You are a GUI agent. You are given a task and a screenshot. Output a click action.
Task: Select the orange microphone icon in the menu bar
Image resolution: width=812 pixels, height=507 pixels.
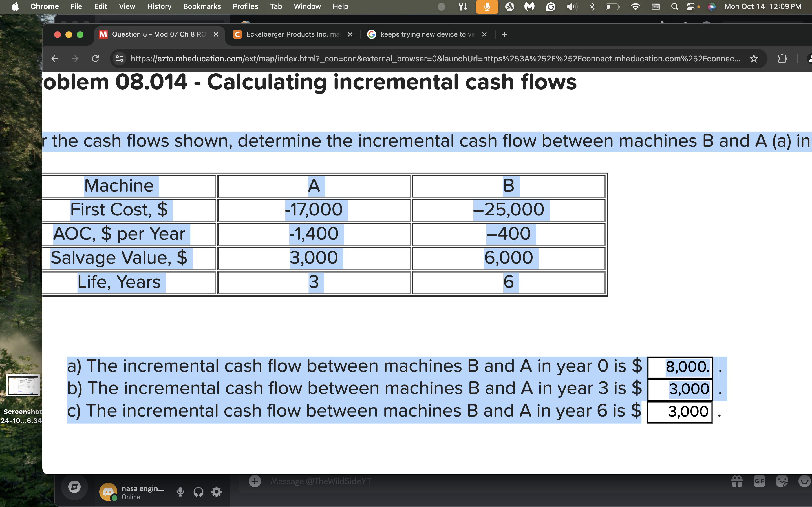[487, 6]
